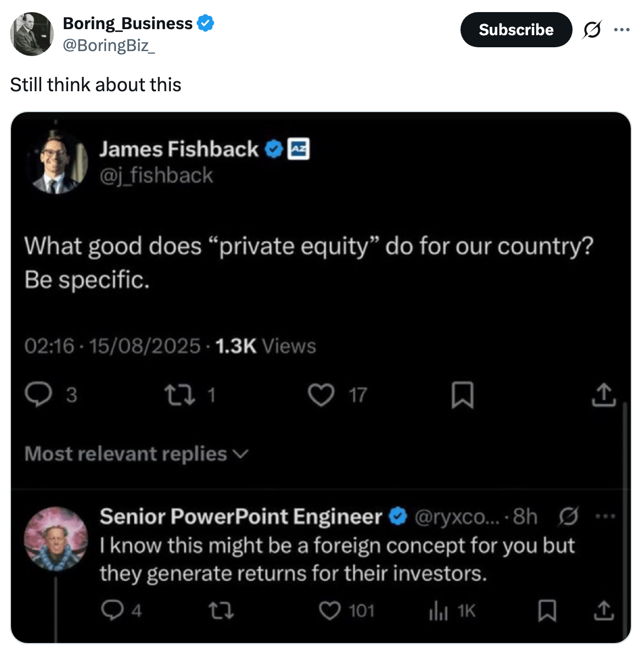The width and height of the screenshot is (644, 654).
Task: Click the quoted tweet's 1.3K Views text
Action: pyautogui.click(x=265, y=346)
